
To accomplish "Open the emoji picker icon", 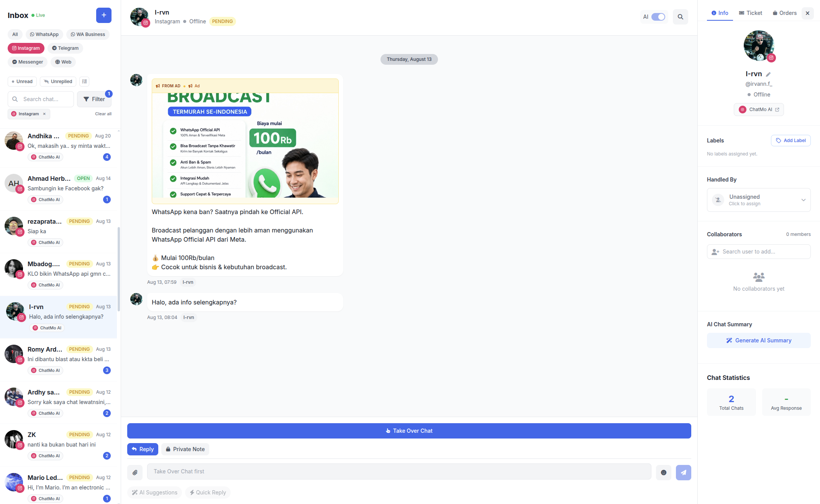I will (664, 473).
